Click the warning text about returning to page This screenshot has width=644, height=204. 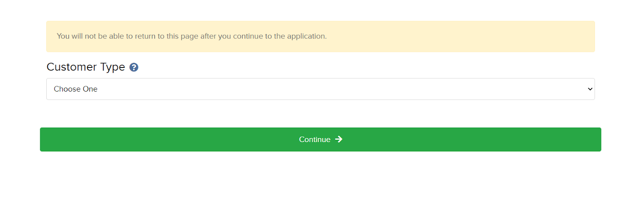click(192, 36)
